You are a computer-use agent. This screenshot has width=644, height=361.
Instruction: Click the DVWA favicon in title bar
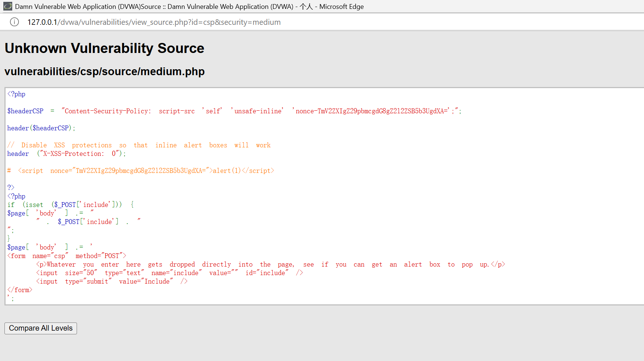(7, 6)
